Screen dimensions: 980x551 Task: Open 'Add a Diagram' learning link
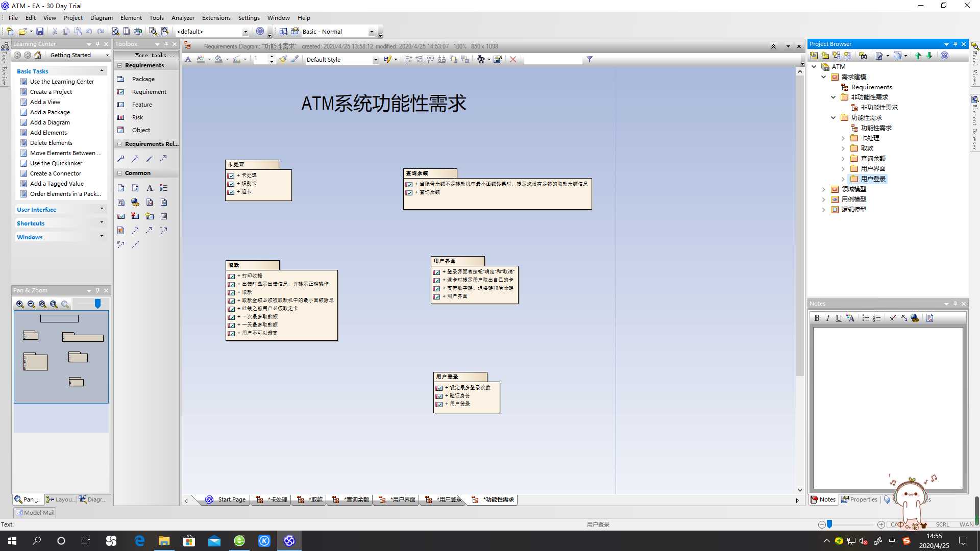click(50, 122)
